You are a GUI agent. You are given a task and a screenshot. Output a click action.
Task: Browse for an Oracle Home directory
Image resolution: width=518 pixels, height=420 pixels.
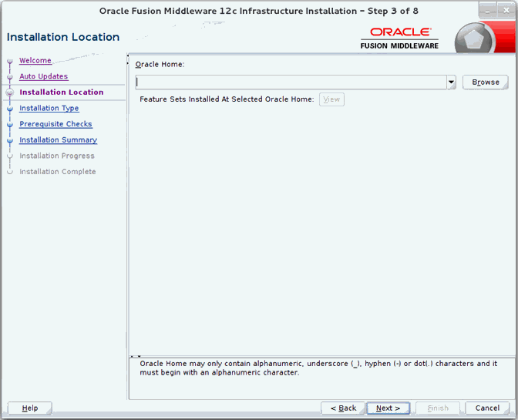click(x=486, y=82)
